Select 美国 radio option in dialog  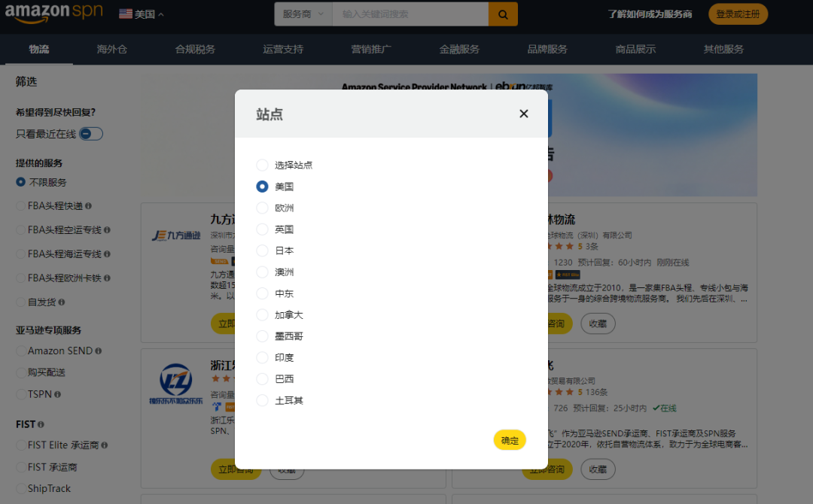263,187
